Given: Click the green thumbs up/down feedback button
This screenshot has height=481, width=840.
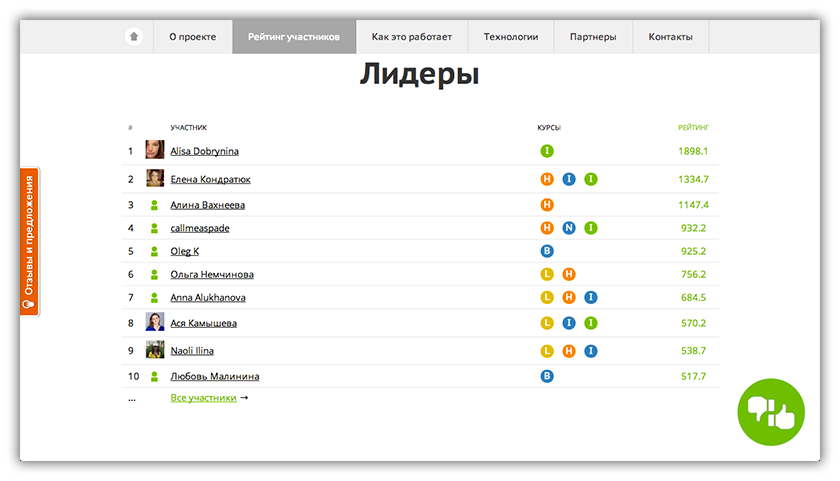Looking at the screenshot, I should (x=771, y=412).
